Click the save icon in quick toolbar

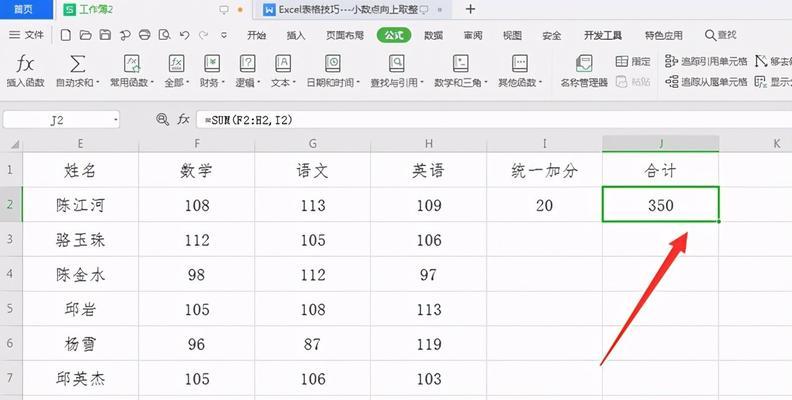(105, 35)
